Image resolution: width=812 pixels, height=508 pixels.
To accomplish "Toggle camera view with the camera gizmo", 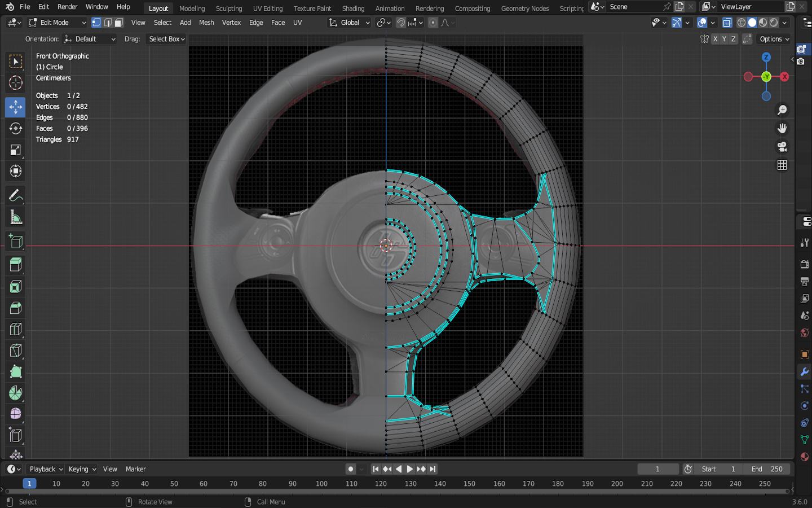I will [782, 147].
